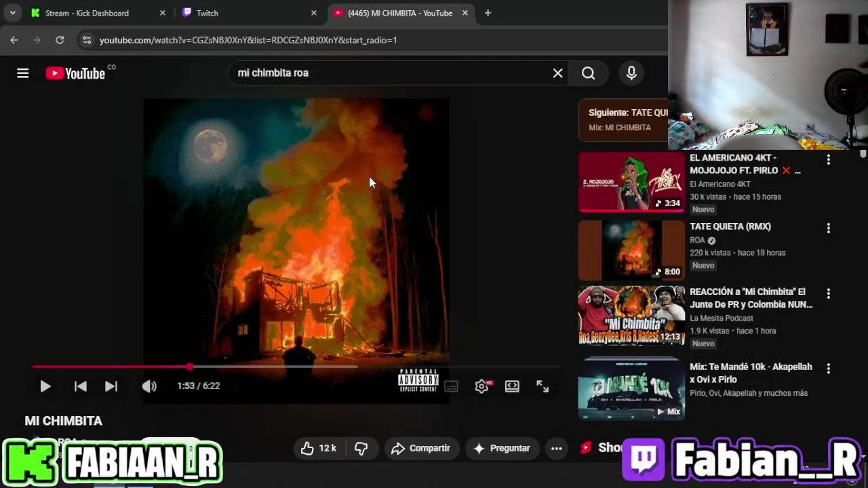Open the YouTube guide hamburger menu
Viewport: 868px width, 488px height.
tap(23, 73)
